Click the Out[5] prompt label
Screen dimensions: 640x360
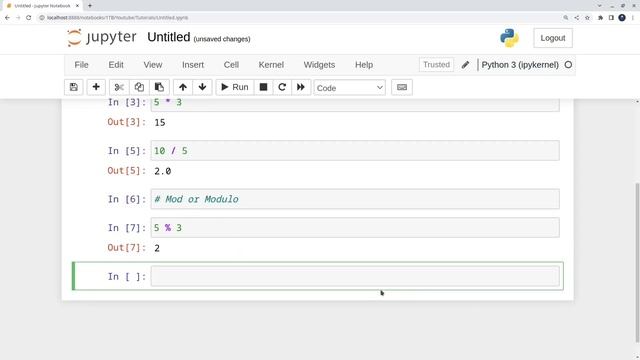point(127,171)
